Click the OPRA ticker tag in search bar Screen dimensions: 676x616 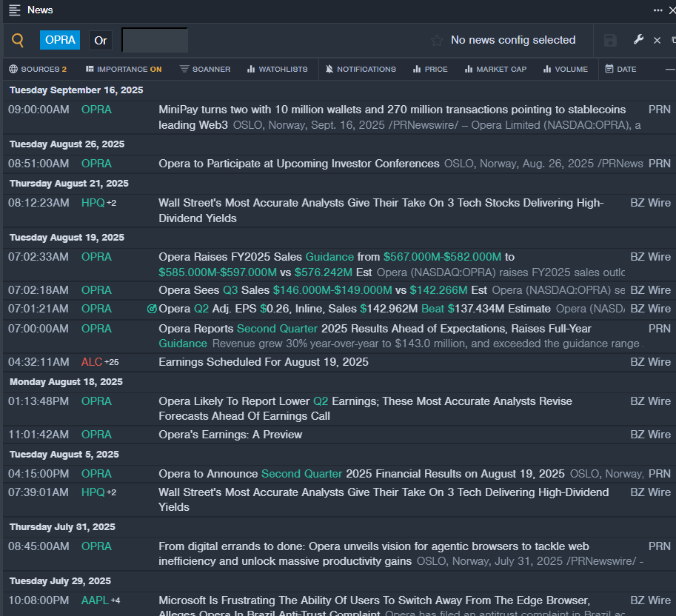(x=60, y=40)
